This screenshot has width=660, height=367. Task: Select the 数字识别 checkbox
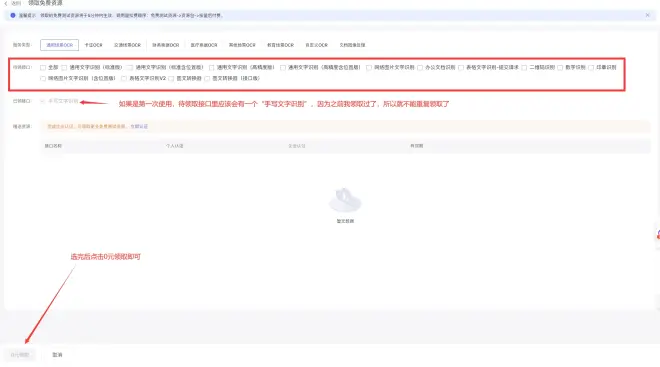(560, 67)
